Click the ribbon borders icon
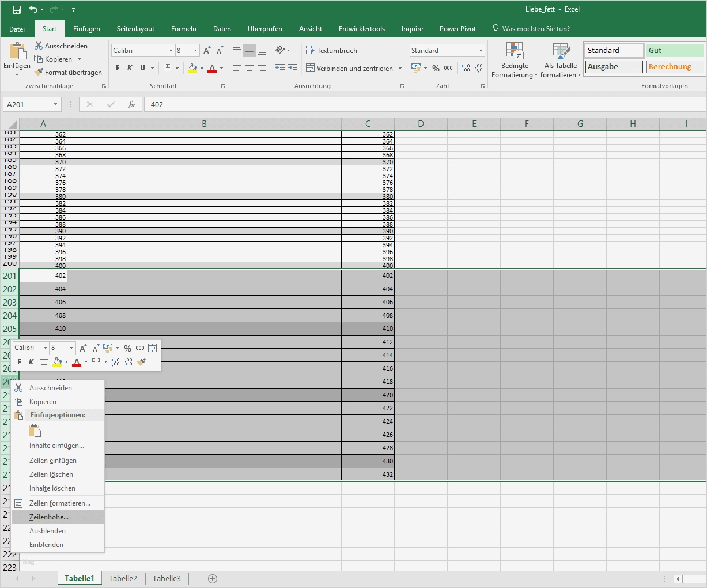 (167, 68)
